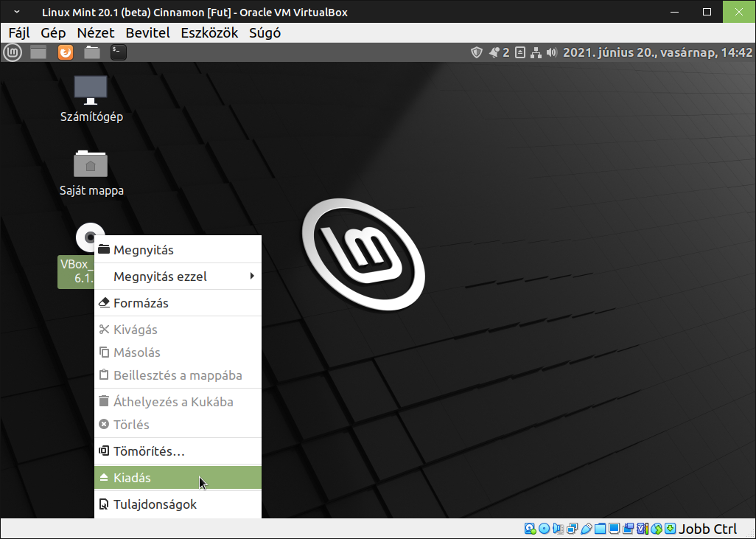756x539 pixels.
Task: Click the sound volume tray icon
Action: (x=552, y=52)
